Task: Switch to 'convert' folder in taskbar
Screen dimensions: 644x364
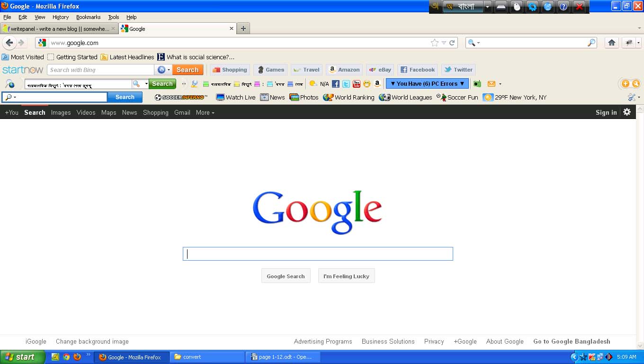Action: 207,357
